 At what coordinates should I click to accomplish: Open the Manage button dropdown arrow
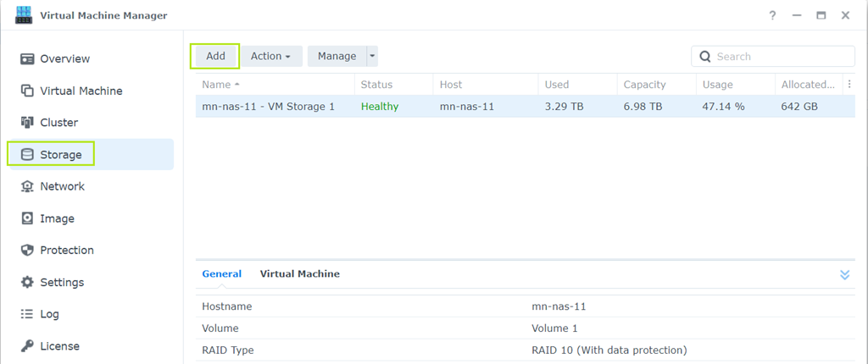click(371, 57)
